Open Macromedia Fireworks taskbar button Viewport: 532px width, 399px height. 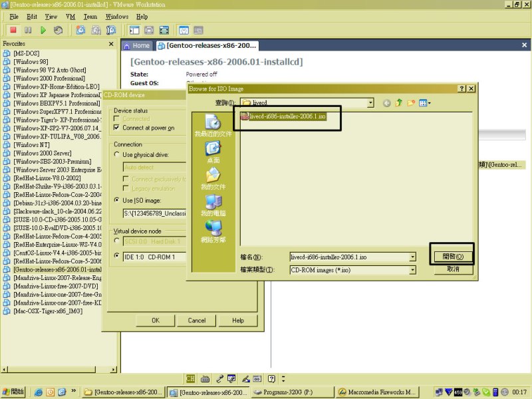[378, 392]
